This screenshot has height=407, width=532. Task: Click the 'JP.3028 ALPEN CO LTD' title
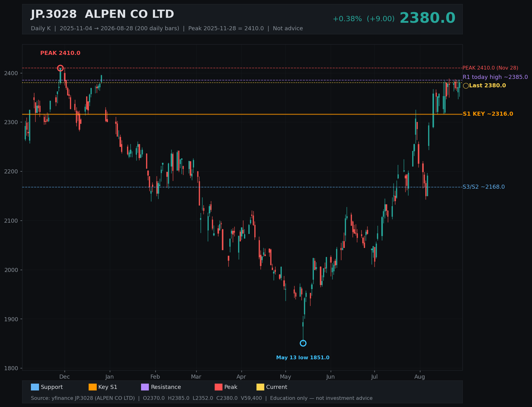[102, 14]
